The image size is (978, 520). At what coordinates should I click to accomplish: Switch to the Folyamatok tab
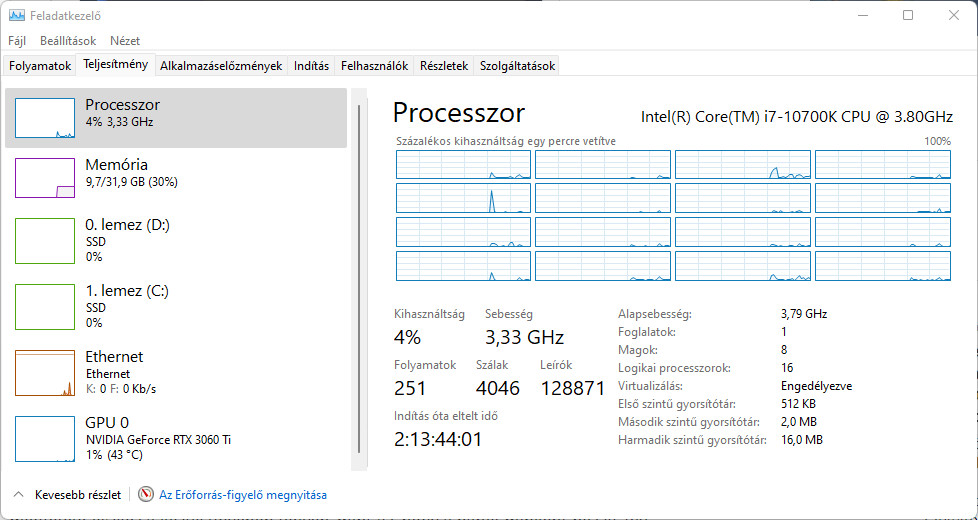(x=40, y=66)
